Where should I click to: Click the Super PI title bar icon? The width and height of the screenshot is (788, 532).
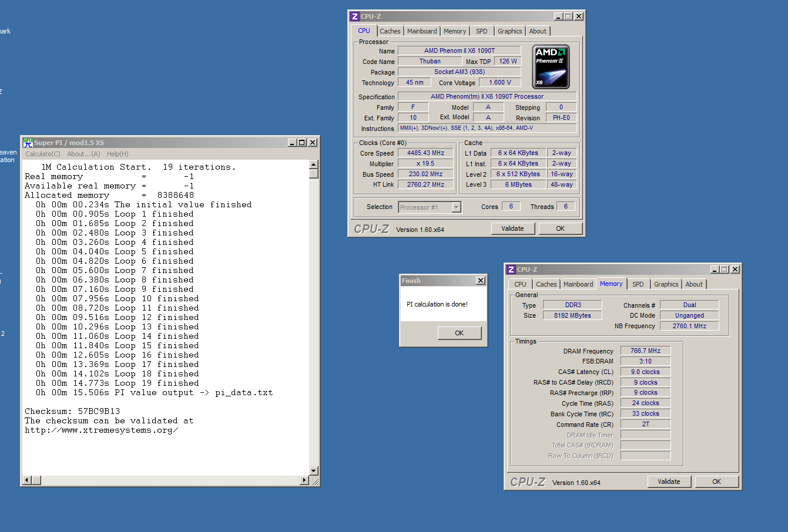click(28, 143)
